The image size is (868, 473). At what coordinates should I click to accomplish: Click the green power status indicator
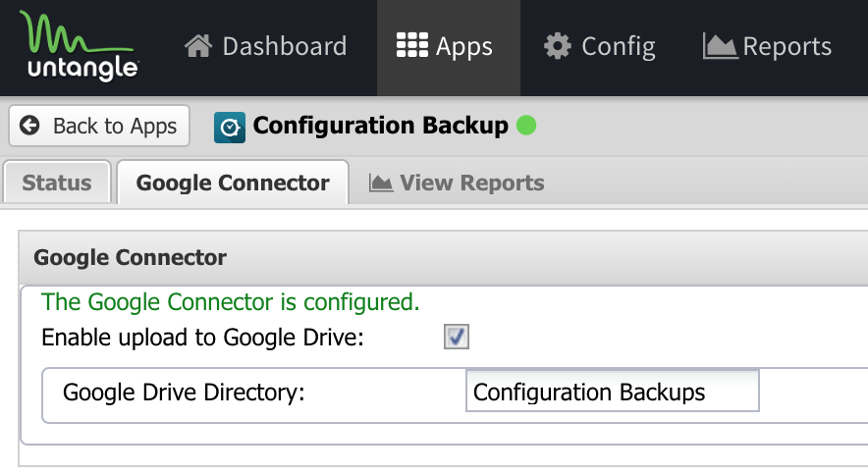526,125
